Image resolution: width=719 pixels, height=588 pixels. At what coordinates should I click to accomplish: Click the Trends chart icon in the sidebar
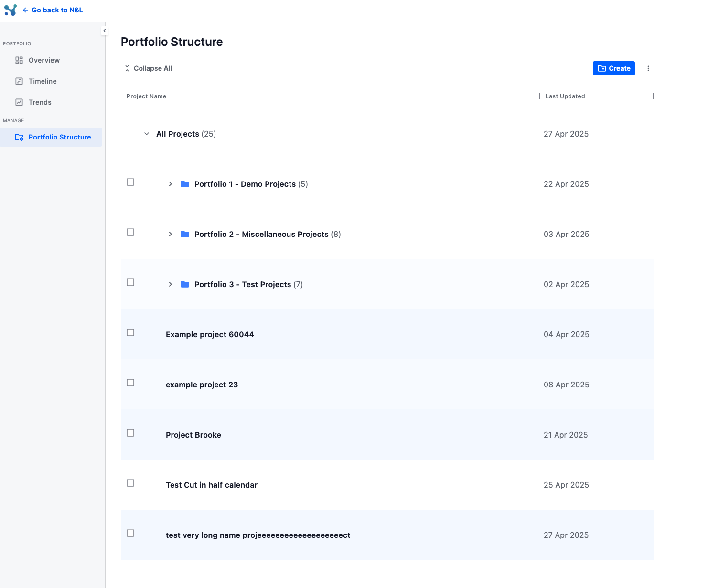[19, 102]
